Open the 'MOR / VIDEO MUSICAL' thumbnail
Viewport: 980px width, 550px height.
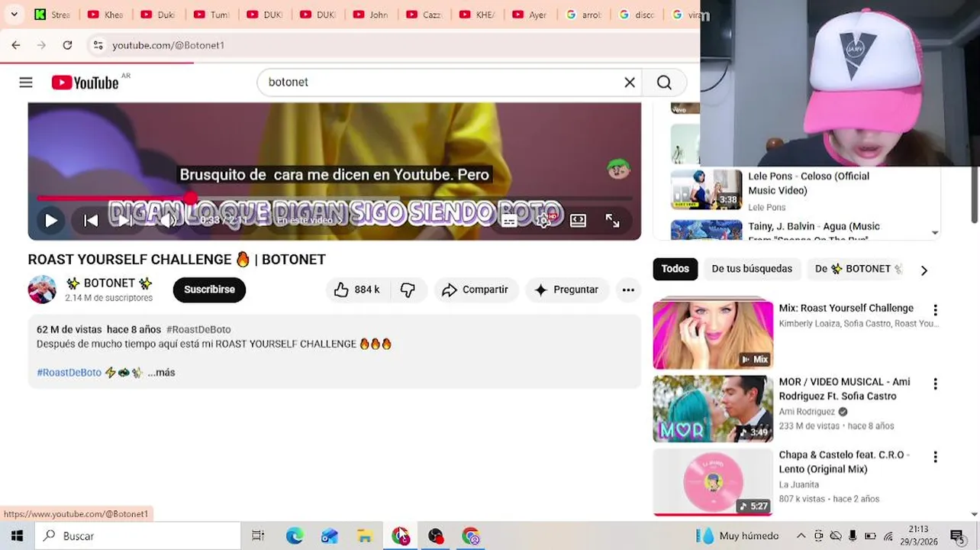pyautogui.click(x=713, y=409)
